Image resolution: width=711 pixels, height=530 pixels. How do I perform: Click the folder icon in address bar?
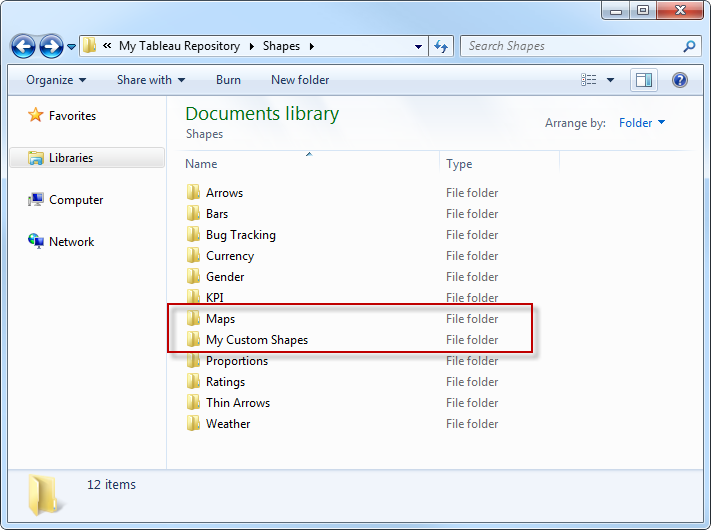[x=90, y=45]
